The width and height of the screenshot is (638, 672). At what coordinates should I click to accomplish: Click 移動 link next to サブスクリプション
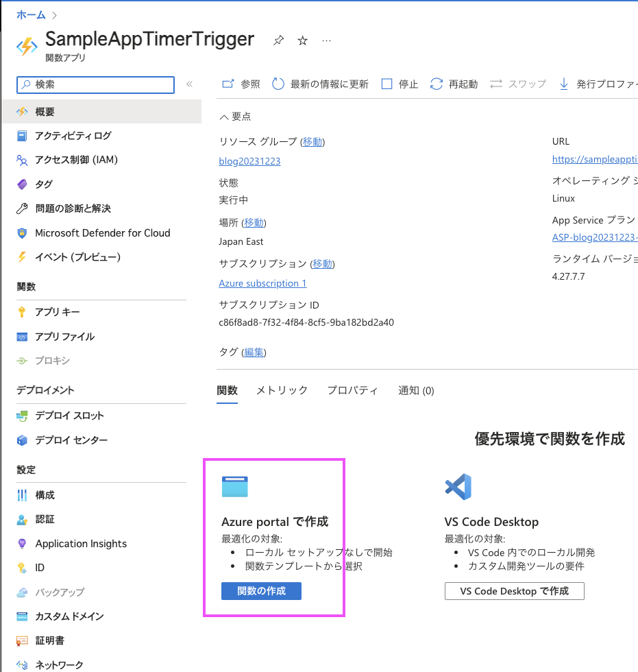coord(322,264)
